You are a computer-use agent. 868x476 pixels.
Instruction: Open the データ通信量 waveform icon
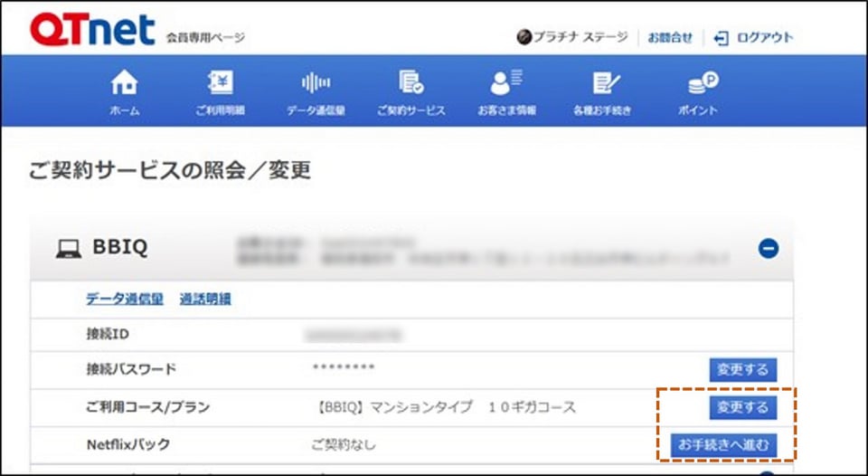(x=316, y=82)
